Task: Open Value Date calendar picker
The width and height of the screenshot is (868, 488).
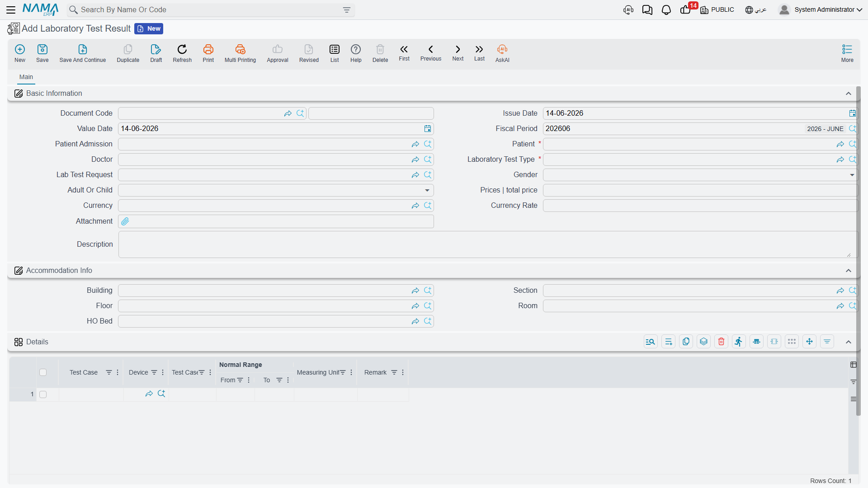Action: click(428, 129)
